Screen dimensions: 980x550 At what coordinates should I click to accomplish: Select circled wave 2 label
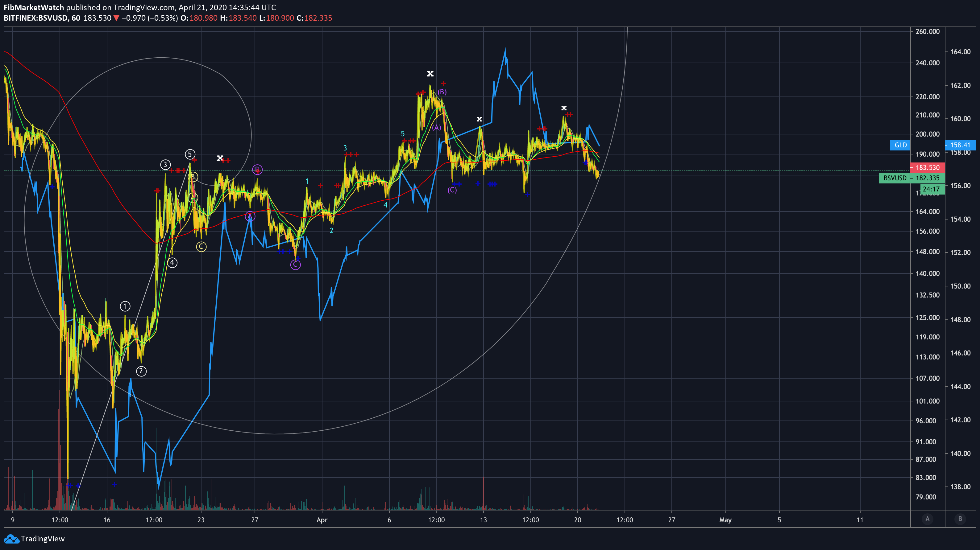(x=141, y=371)
